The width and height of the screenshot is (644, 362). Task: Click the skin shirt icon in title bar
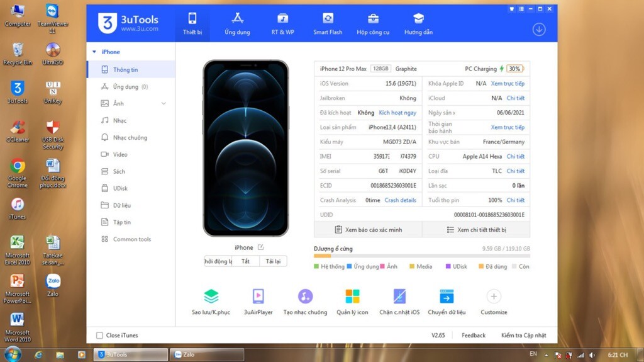pyautogui.click(x=511, y=9)
